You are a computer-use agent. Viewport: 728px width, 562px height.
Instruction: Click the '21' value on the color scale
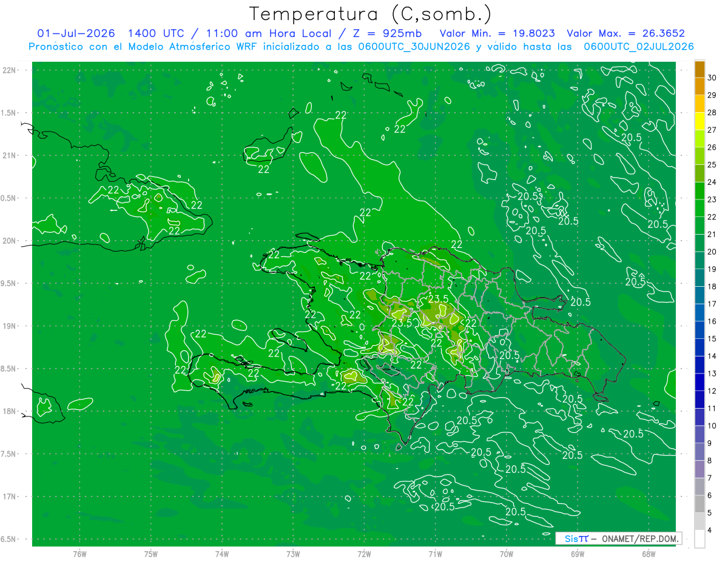712,235
